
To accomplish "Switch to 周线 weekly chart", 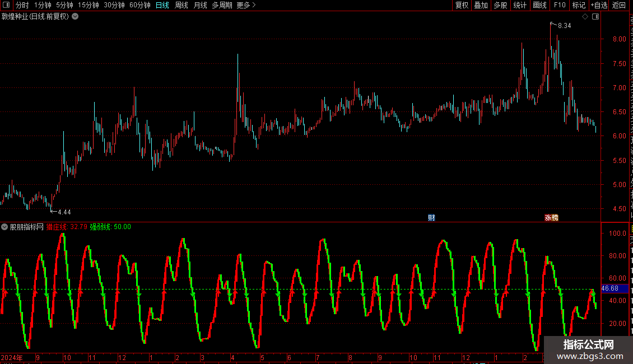I will tap(181, 5).
